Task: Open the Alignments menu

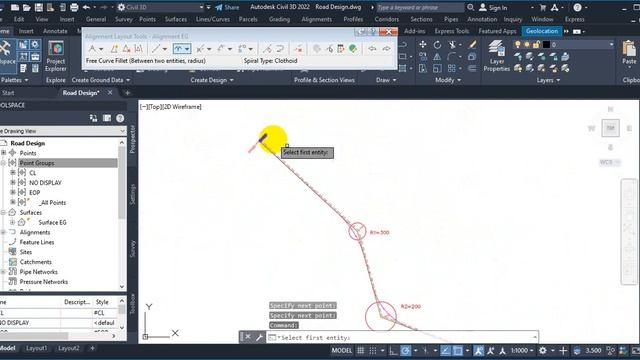Action: coord(316,19)
